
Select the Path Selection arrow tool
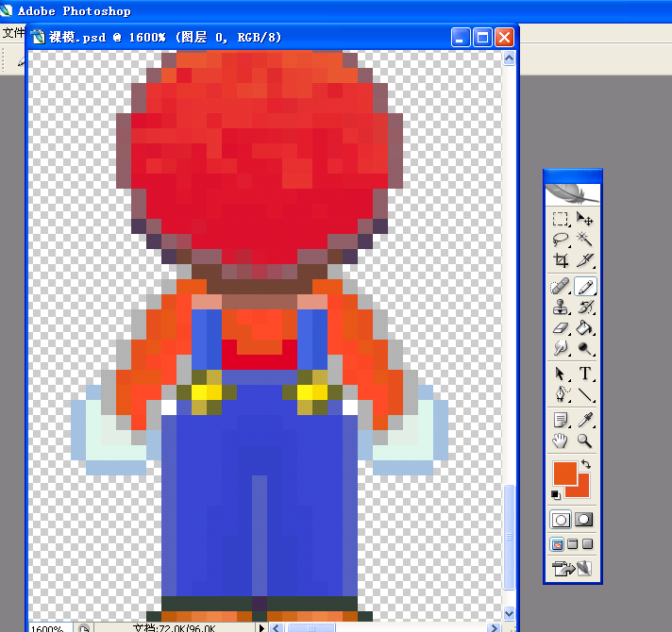point(560,374)
